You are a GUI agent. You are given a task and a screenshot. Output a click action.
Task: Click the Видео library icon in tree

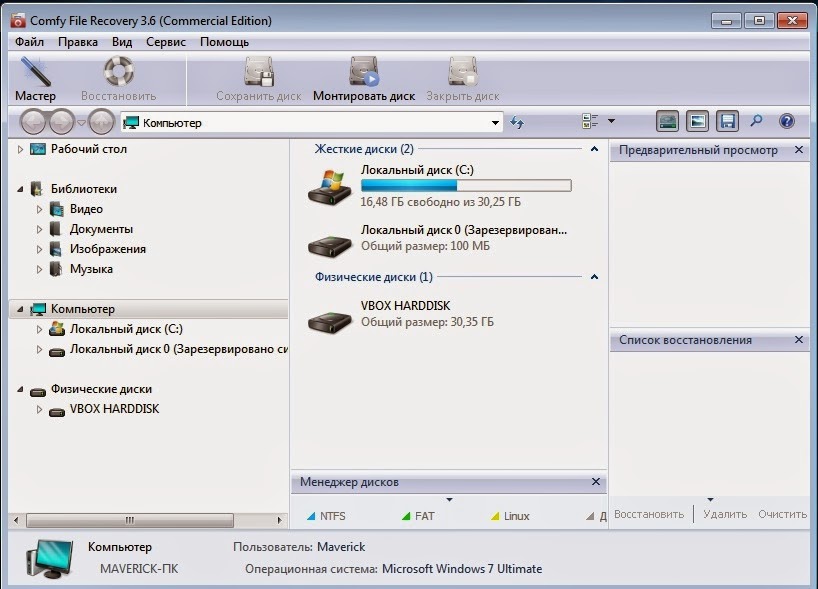(x=56, y=209)
